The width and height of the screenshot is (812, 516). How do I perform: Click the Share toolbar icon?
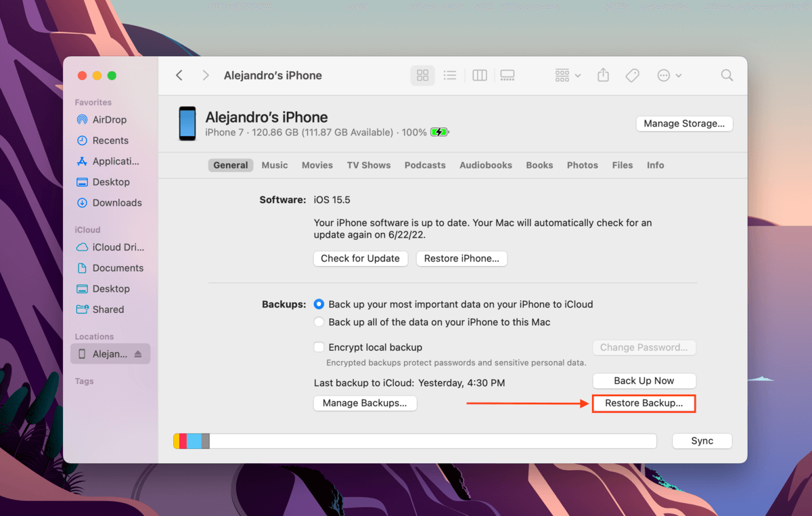point(603,75)
